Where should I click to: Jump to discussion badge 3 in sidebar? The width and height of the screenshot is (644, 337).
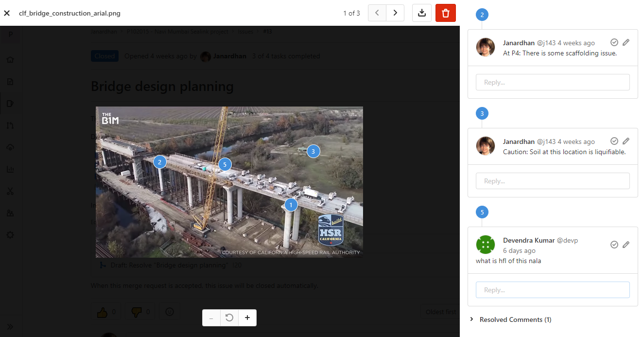coord(482,114)
